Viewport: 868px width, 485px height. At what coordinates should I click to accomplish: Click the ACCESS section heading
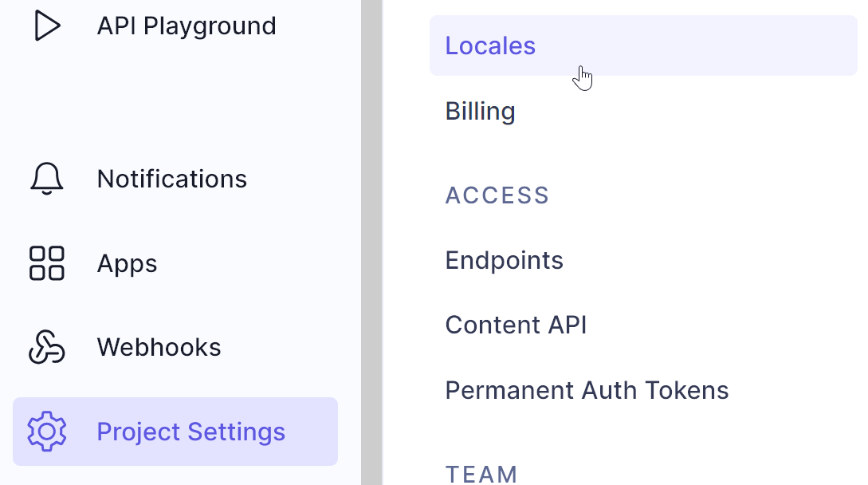[x=497, y=195]
